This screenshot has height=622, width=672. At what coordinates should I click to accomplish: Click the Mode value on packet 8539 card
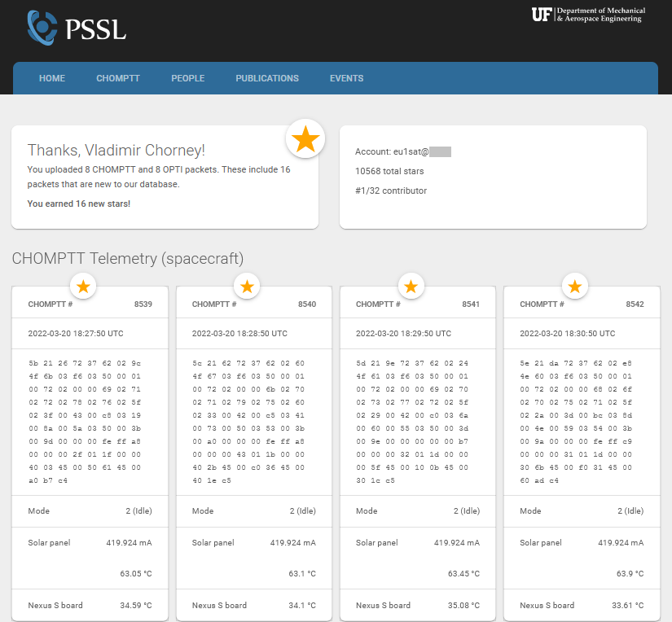click(x=138, y=511)
